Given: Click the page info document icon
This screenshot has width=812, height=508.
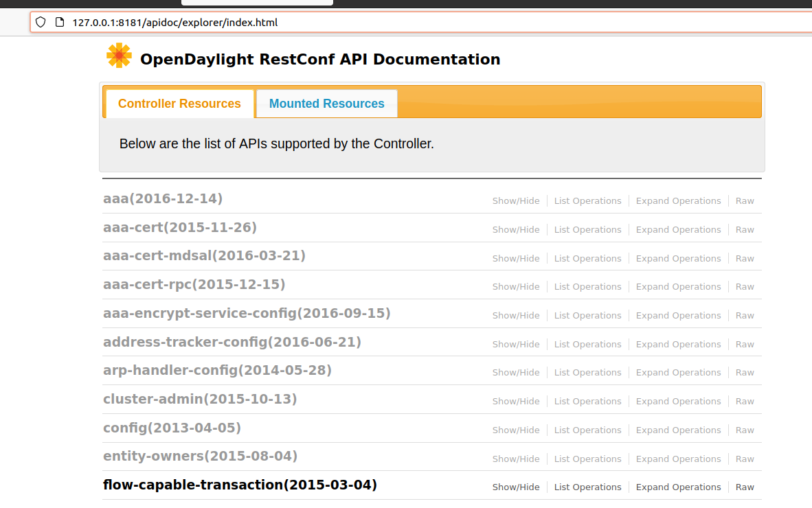Looking at the screenshot, I should point(60,22).
